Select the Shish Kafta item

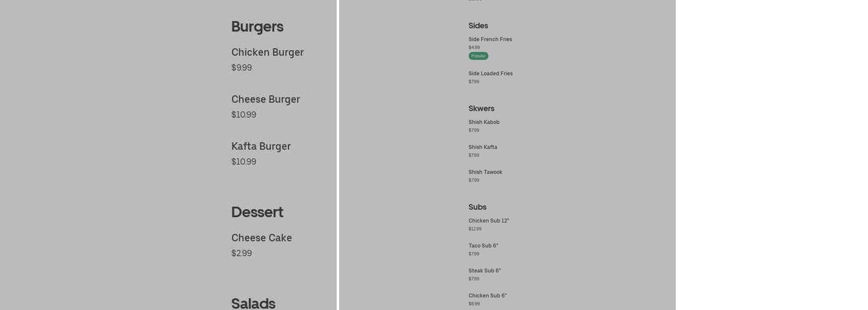click(x=483, y=148)
